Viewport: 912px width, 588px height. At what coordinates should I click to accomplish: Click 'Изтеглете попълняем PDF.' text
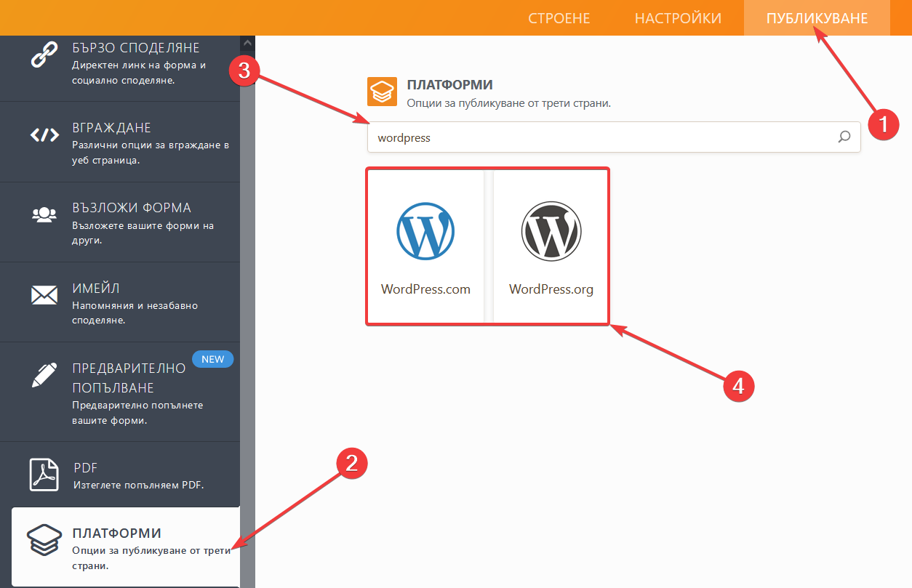click(x=139, y=485)
